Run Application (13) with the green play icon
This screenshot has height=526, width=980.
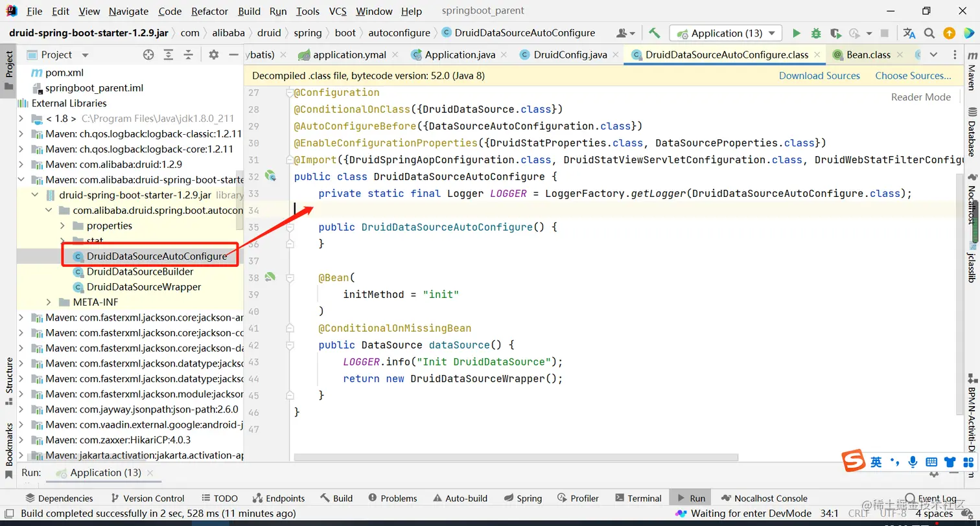coord(797,33)
